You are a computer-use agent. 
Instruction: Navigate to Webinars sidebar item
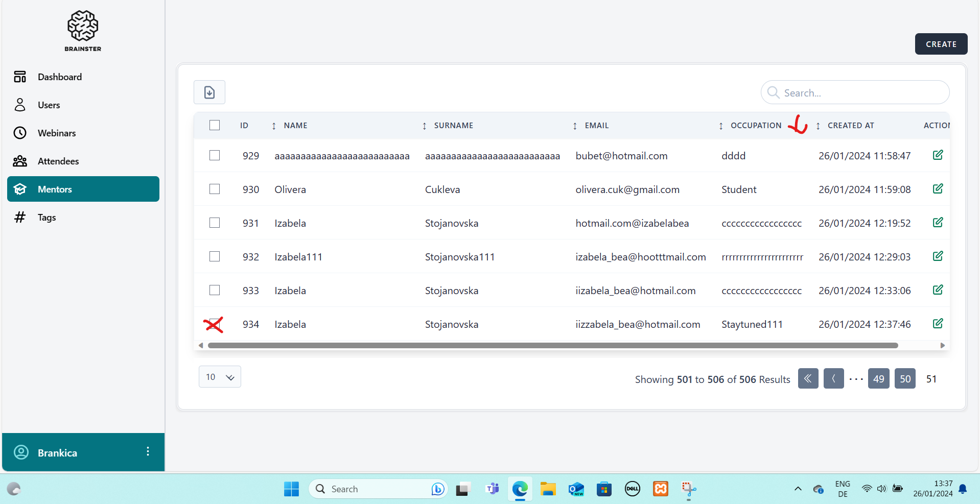tap(57, 133)
